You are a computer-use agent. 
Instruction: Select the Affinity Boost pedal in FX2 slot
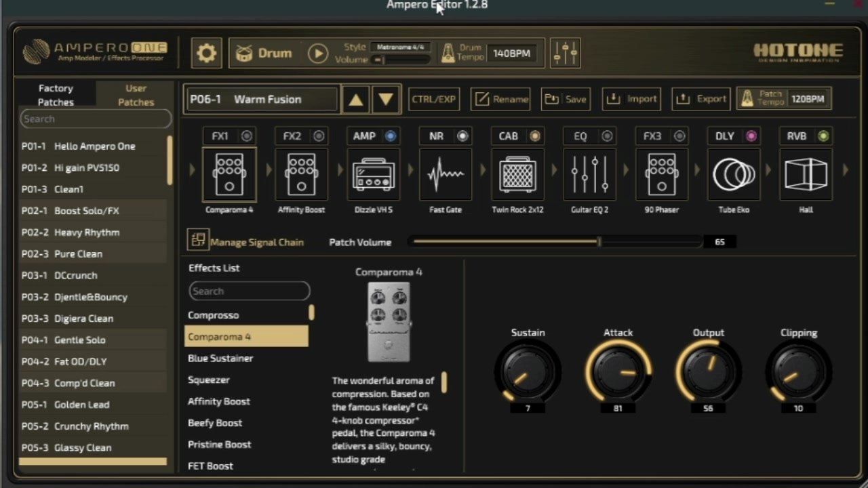301,176
